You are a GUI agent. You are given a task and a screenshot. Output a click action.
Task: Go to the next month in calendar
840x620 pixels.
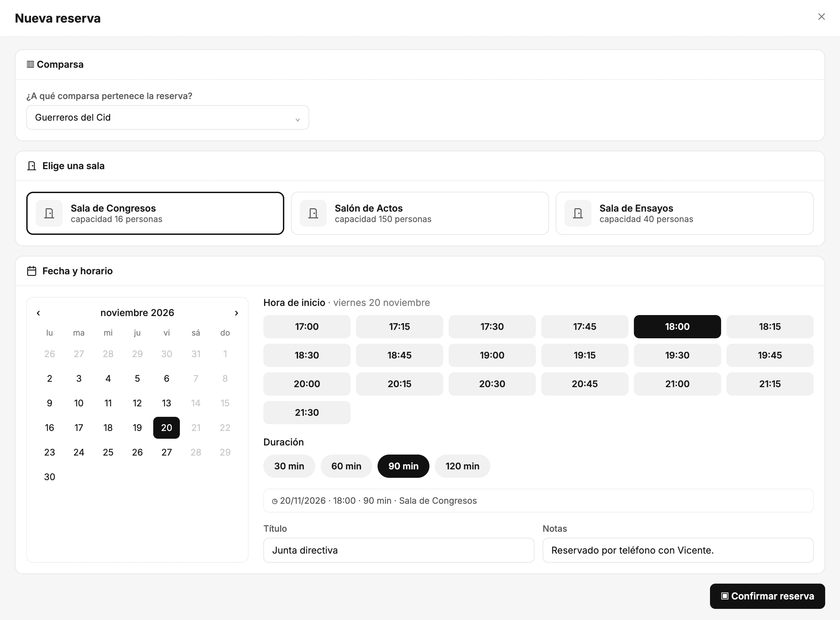pos(236,313)
